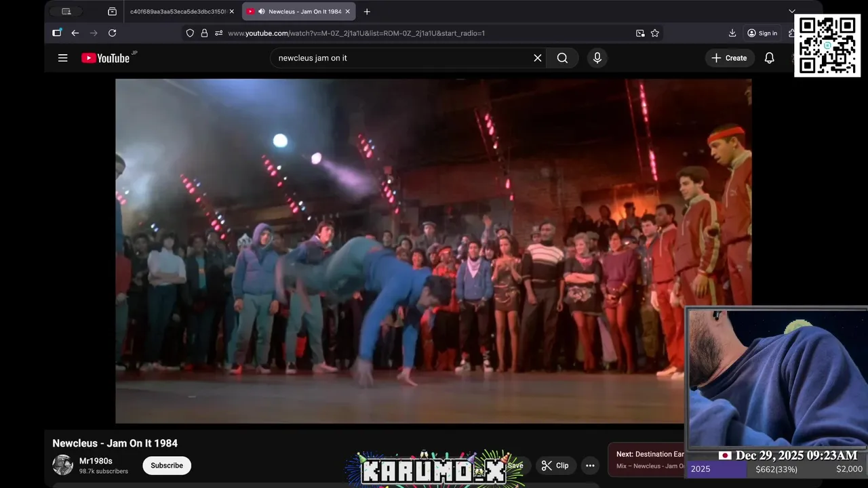Click the video player to pause playback
This screenshot has width=868, height=488.
(433, 251)
